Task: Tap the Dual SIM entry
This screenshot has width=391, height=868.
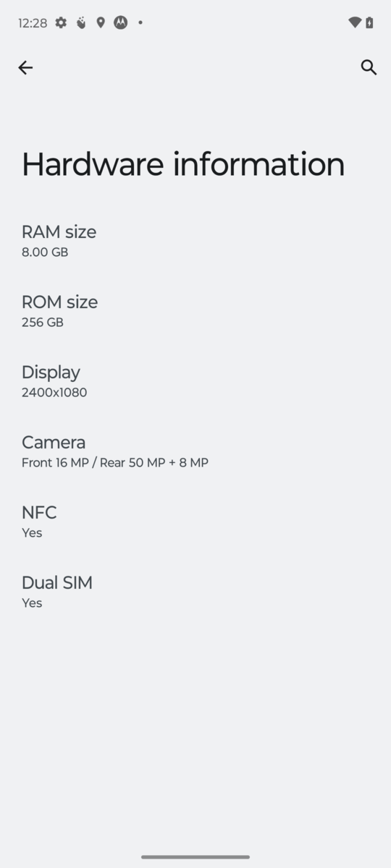Action: click(195, 592)
